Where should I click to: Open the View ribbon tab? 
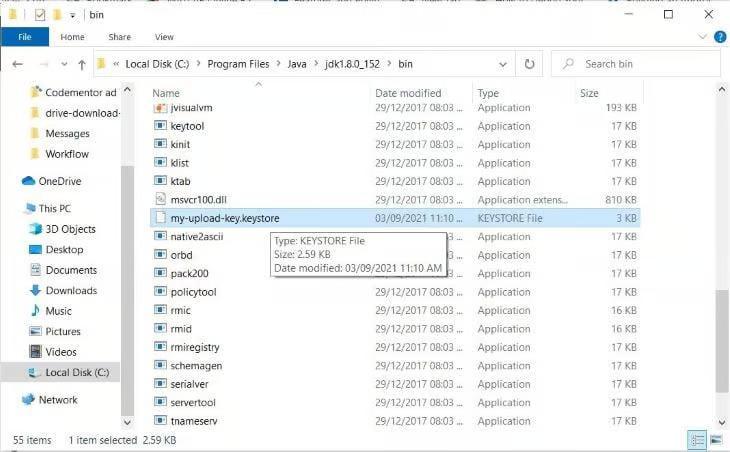164,37
